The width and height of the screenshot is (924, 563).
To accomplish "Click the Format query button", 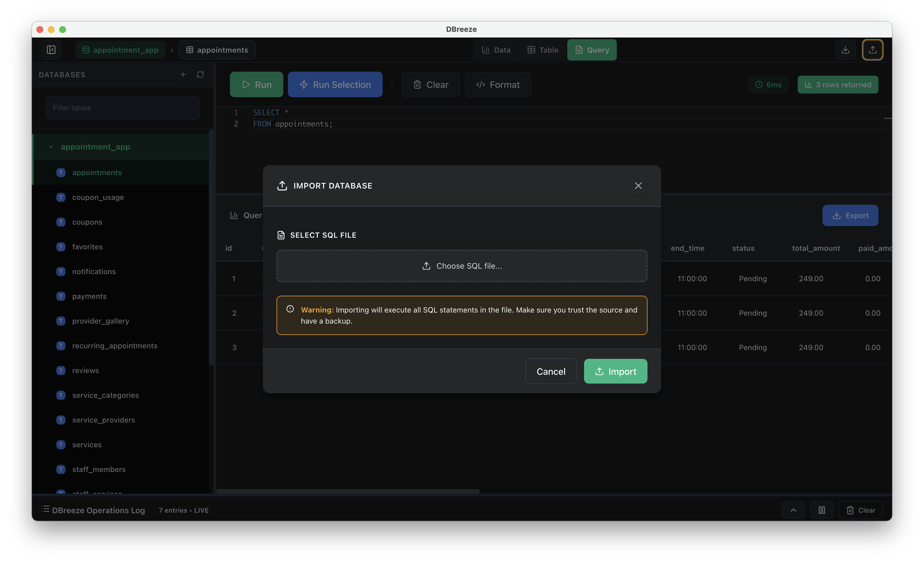I will click(498, 85).
